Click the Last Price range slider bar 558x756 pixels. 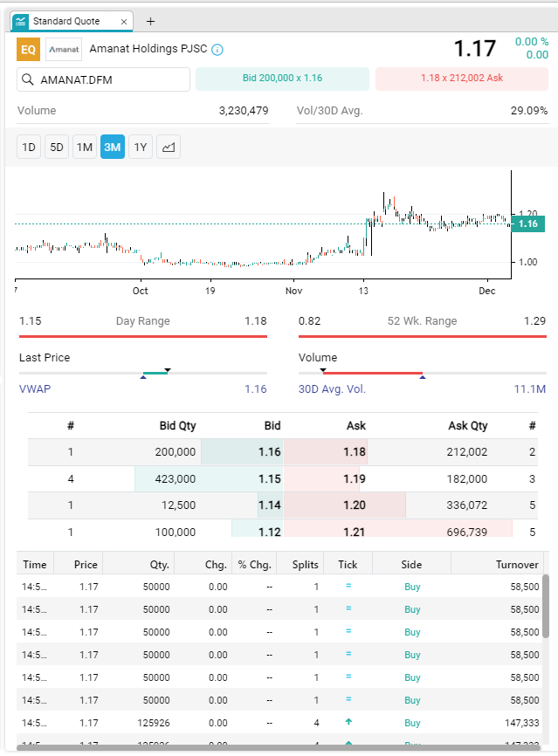click(143, 373)
